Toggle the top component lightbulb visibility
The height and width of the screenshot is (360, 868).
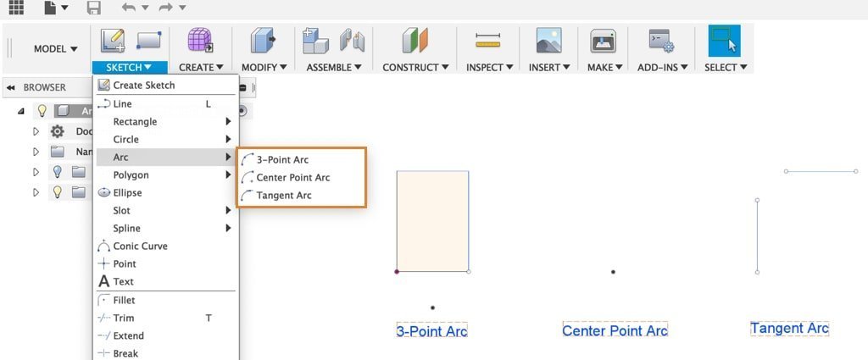coord(42,111)
